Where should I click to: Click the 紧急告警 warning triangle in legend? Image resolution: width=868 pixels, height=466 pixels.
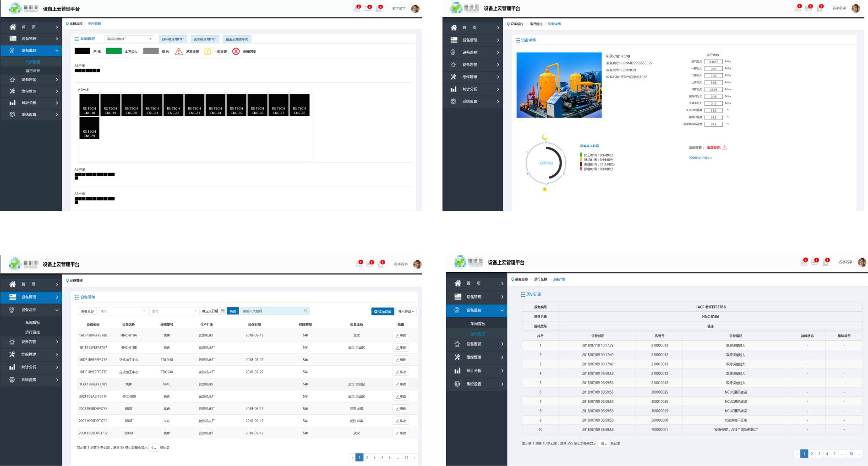pos(179,51)
